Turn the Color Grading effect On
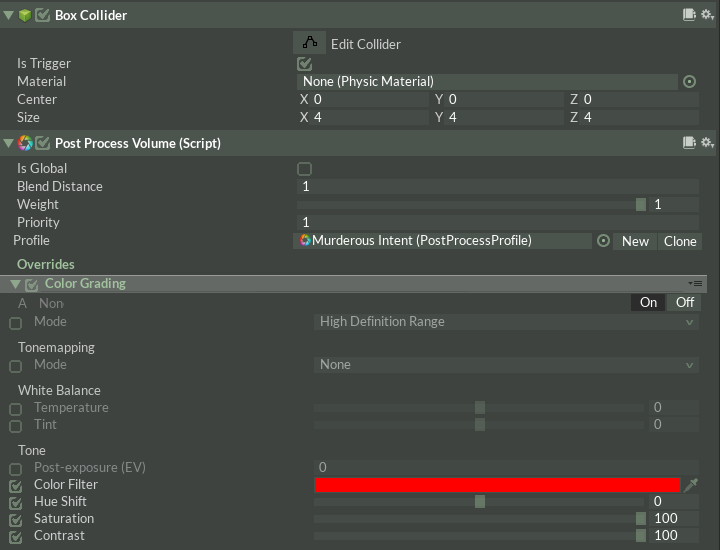 (648, 303)
